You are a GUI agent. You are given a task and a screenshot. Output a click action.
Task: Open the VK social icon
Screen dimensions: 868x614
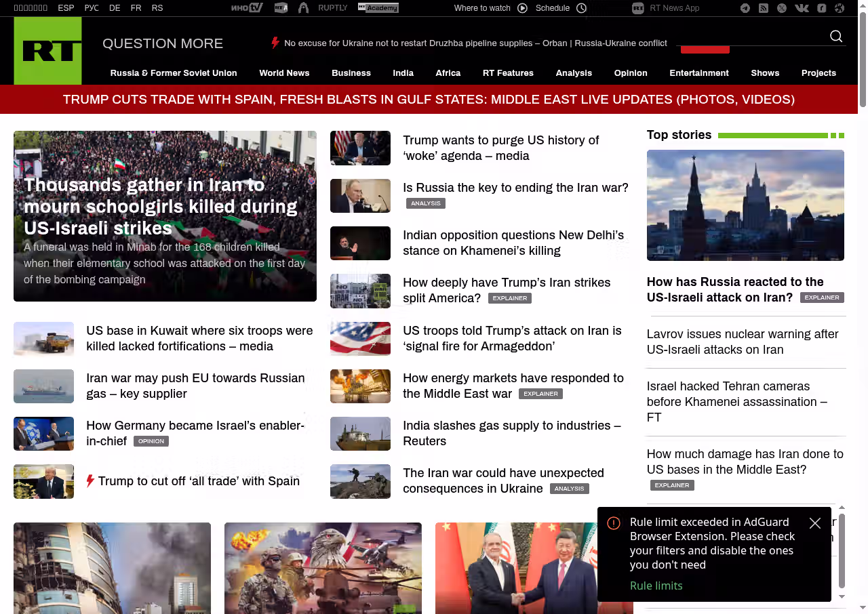tap(802, 8)
